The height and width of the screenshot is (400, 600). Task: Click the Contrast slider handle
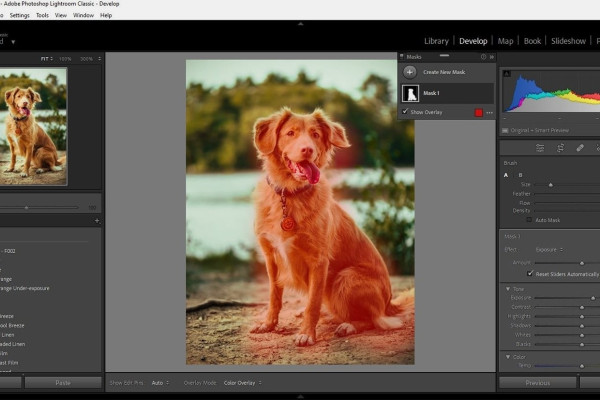point(582,307)
